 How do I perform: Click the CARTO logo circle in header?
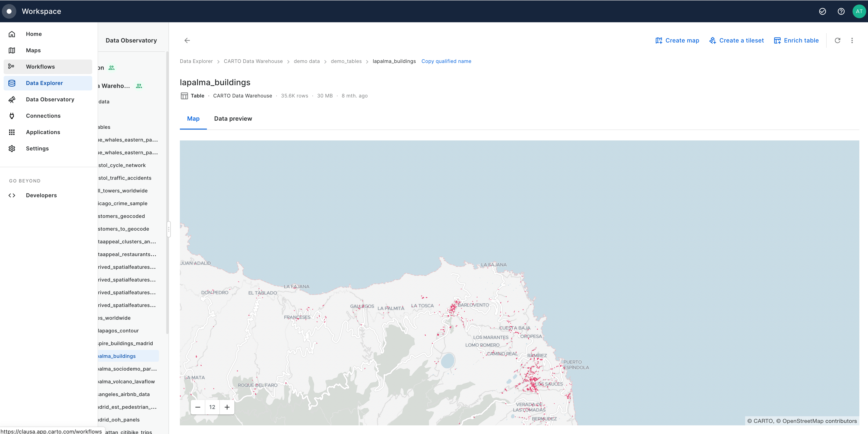pos(9,11)
